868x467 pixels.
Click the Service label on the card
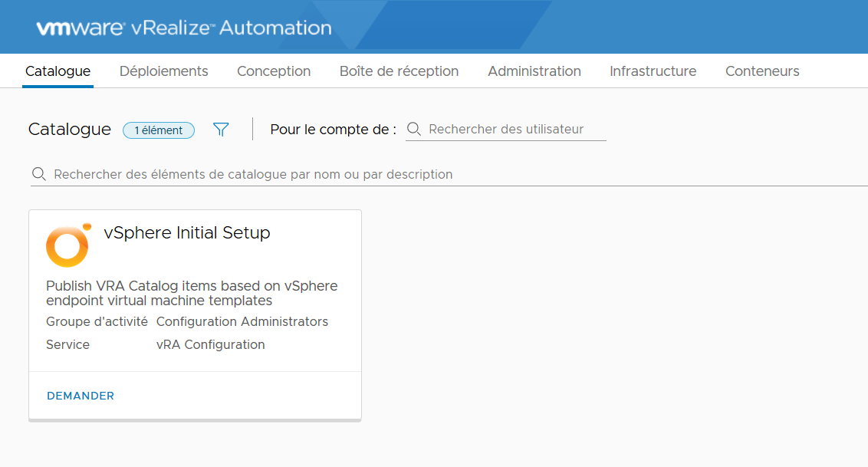(67, 344)
